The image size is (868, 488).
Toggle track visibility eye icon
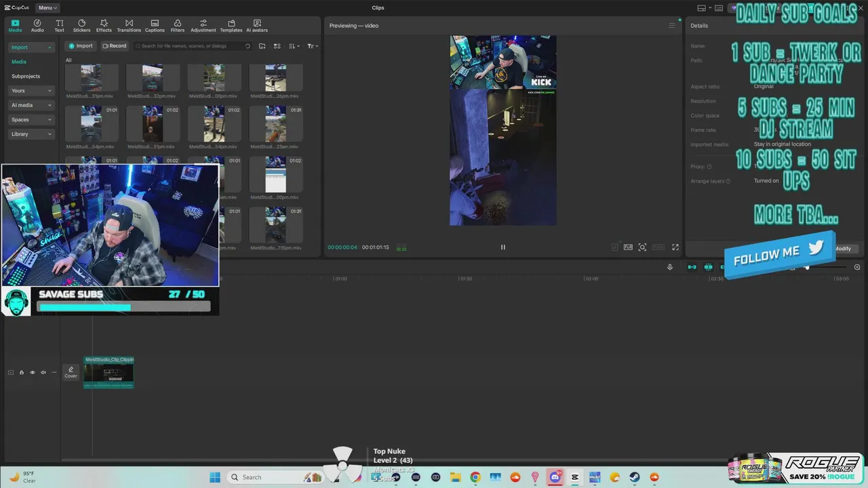point(32,372)
